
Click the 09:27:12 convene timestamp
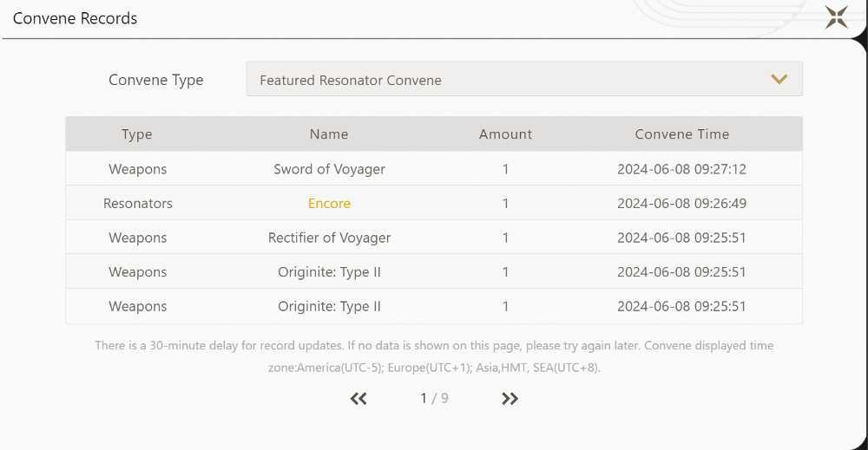tap(682, 169)
